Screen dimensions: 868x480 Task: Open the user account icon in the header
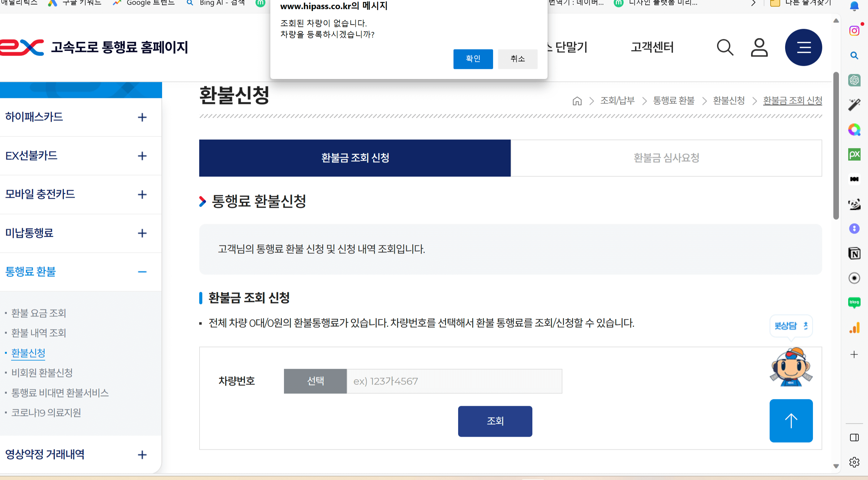[x=759, y=48]
